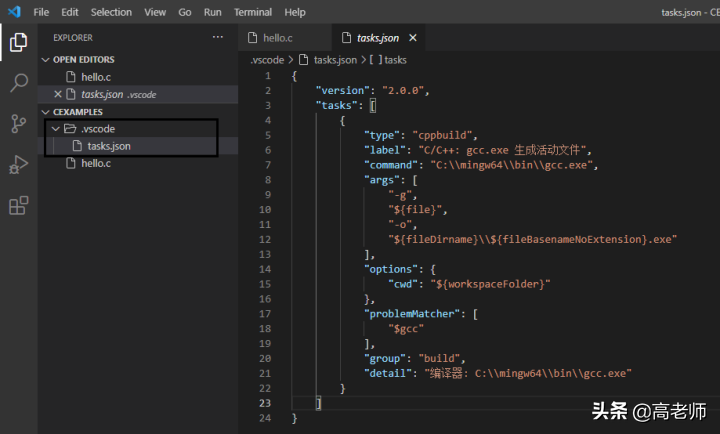The image size is (720, 434).
Task: Open the Terminal menu
Action: [x=253, y=12]
